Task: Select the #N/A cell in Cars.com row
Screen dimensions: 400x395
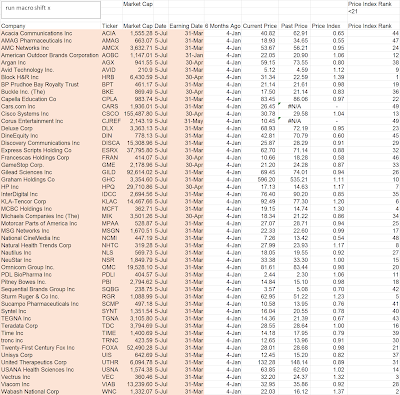Action: [294, 106]
